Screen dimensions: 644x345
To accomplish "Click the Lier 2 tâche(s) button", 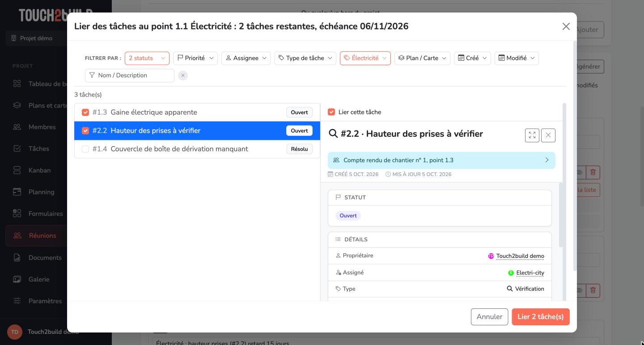I will (541, 317).
